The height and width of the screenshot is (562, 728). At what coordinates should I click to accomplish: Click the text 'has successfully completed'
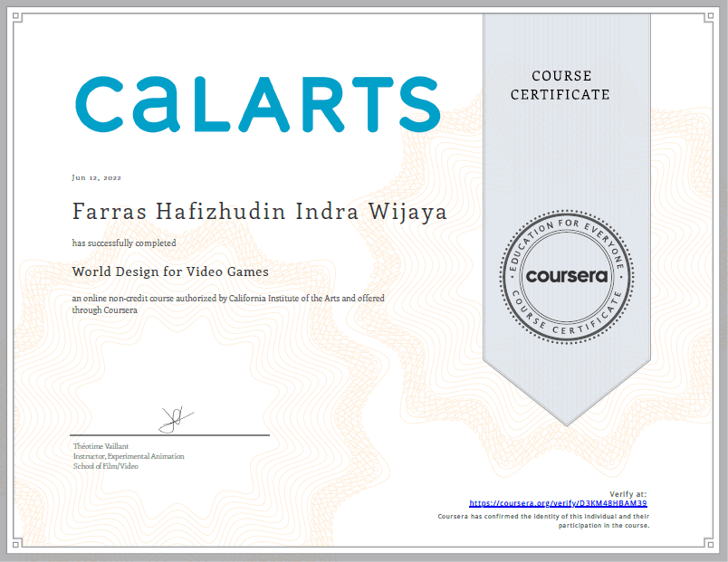click(124, 243)
